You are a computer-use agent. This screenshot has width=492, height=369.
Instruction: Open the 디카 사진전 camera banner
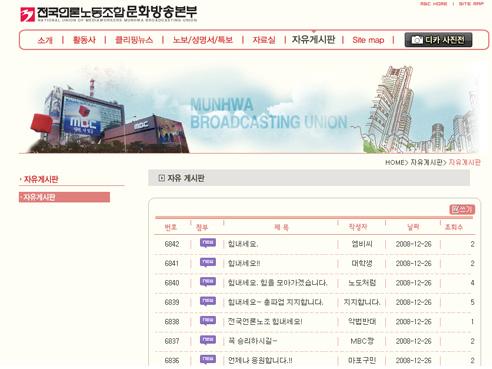pos(438,40)
